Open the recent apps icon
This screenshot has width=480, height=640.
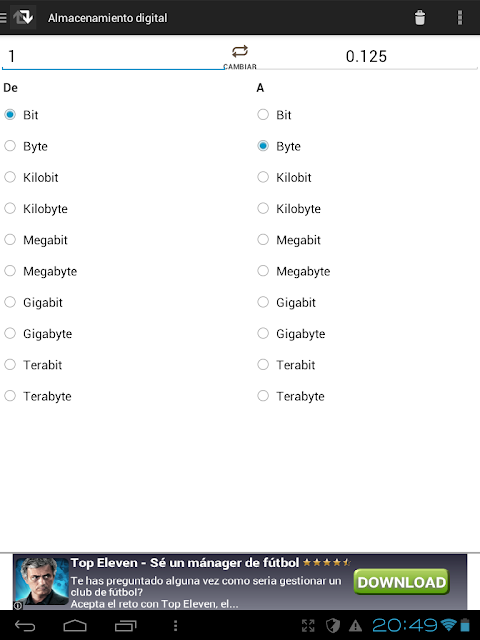125,625
